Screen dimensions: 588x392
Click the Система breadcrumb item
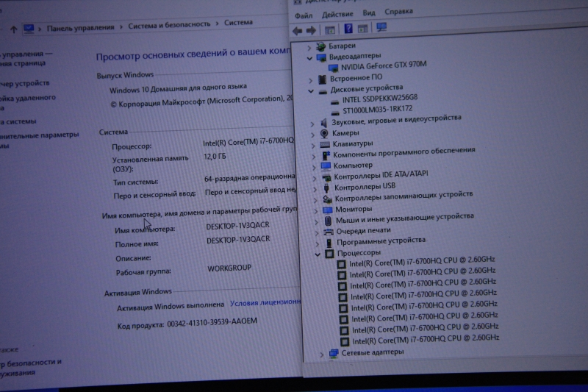(x=238, y=23)
